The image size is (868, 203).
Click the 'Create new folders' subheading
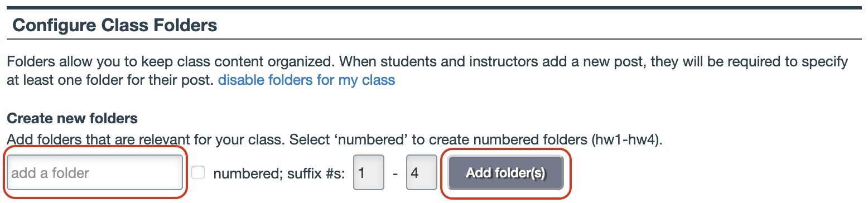tap(72, 119)
